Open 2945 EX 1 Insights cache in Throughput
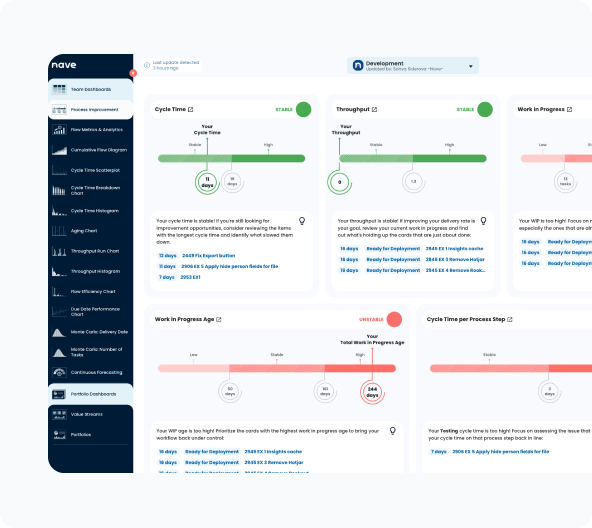 pyautogui.click(x=454, y=249)
